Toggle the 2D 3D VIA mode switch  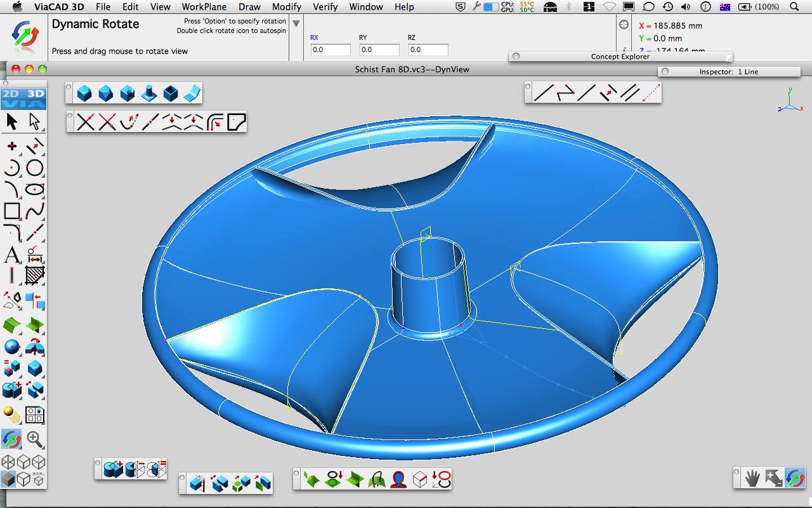point(23,98)
